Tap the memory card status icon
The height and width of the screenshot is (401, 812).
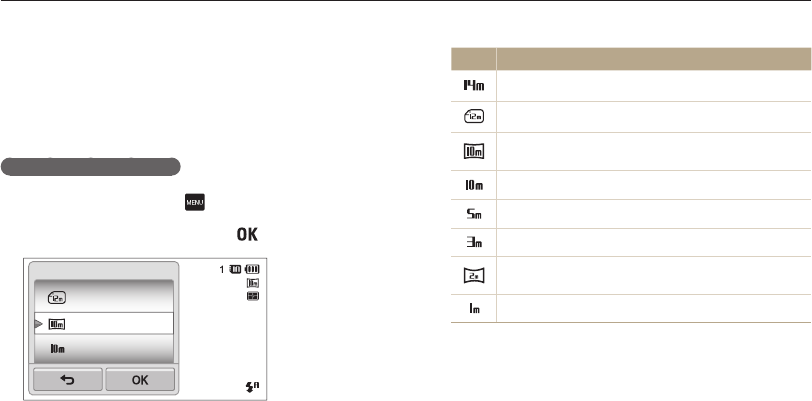click(237, 270)
